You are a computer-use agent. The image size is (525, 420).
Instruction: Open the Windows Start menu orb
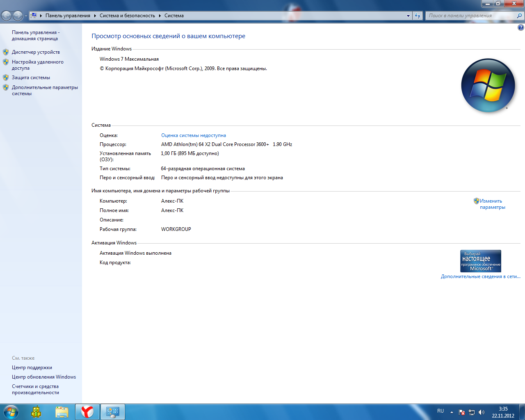(x=11, y=412)
